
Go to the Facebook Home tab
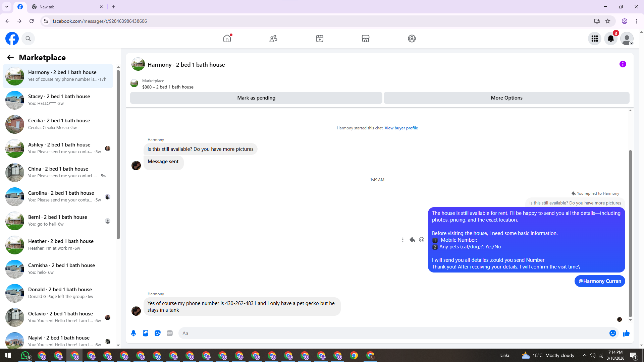coord(227,39)
